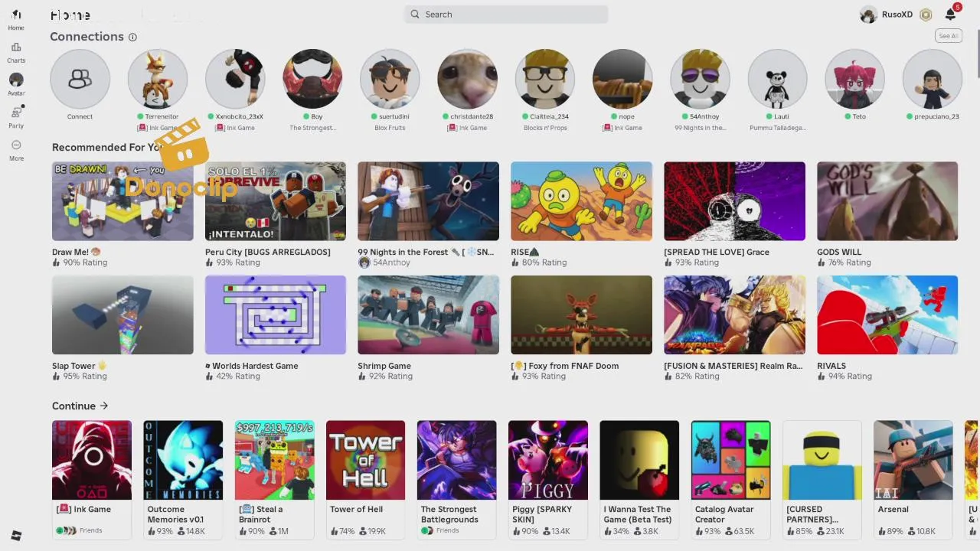
Task: Click the Robux currency icon
Action: [x=926, y=15]
